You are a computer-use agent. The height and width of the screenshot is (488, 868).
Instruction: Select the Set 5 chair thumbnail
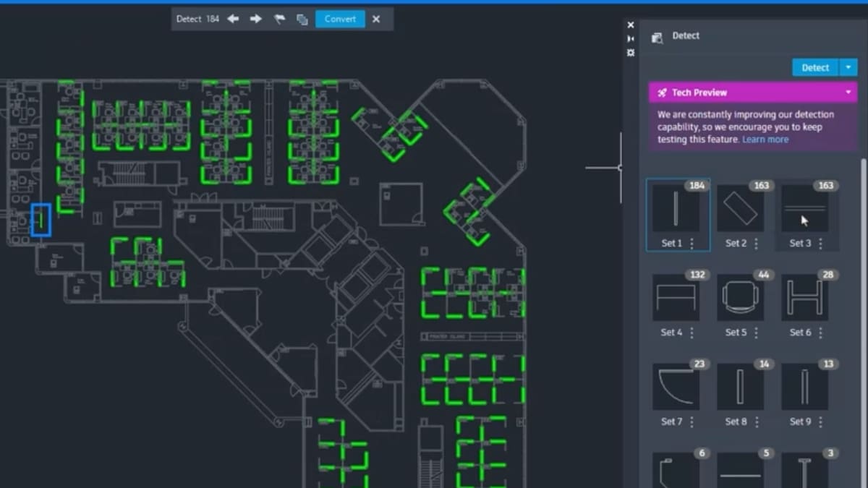(740, 297)
